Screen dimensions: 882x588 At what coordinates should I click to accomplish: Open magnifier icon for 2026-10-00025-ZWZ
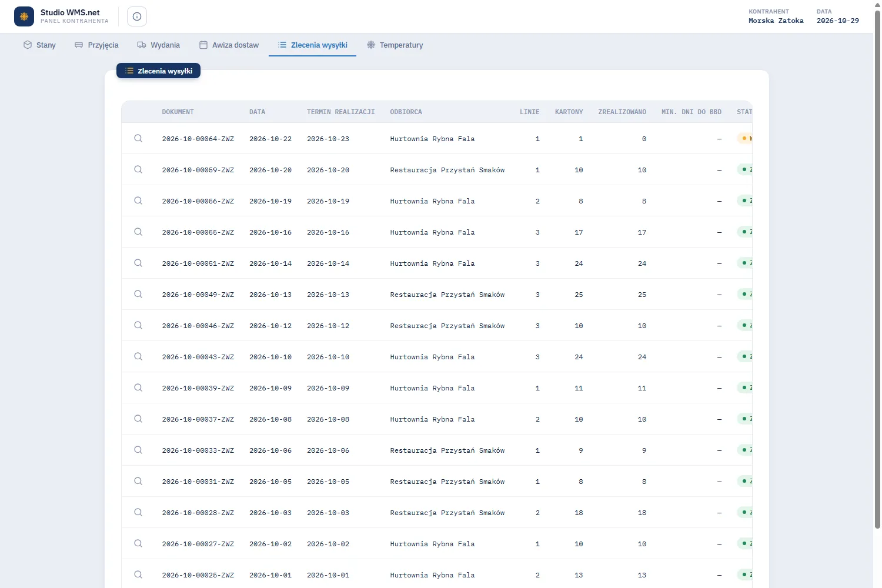click(138, 574)
